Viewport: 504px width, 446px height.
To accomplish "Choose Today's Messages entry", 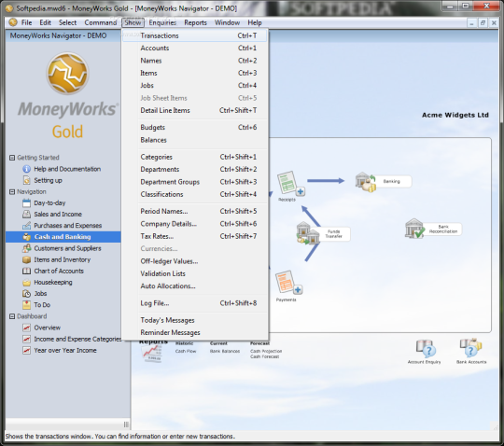I will coord(195,320).
